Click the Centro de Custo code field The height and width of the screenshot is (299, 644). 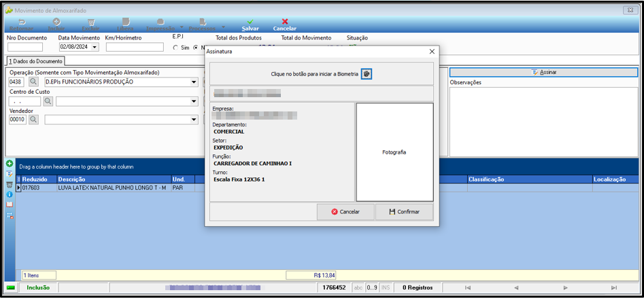coord(24,101)
